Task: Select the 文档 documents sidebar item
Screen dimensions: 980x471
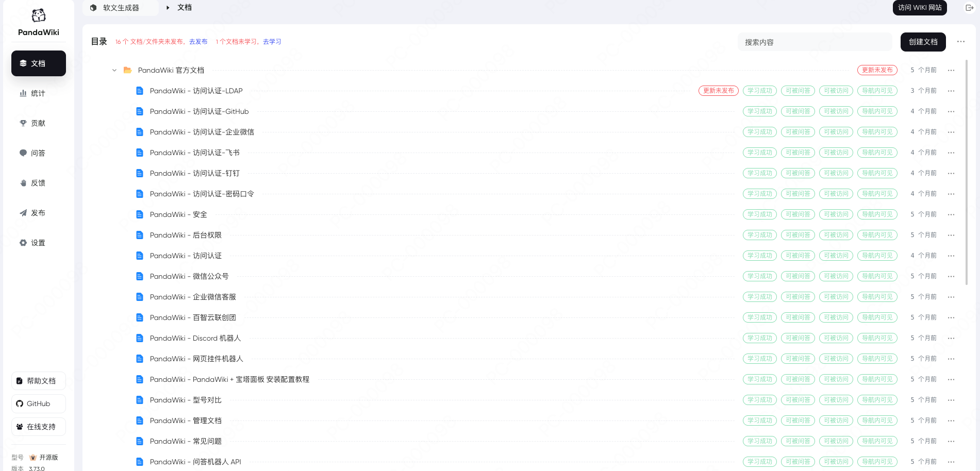Action: [x=39, y=63]
